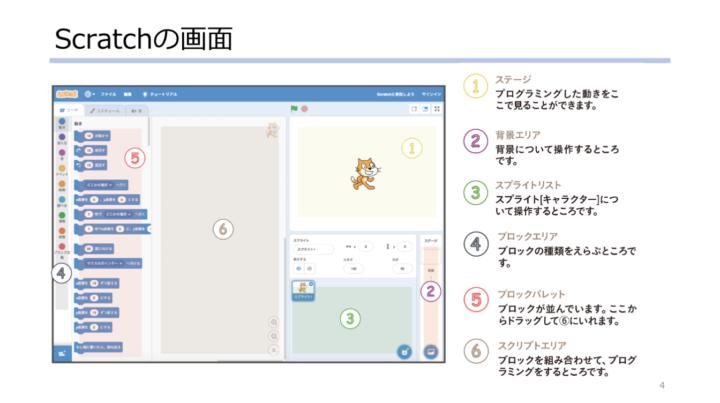This screenshot has height=403, width=720.
Task: Switch to large stage layout
Action: click(x=425, y=109)
